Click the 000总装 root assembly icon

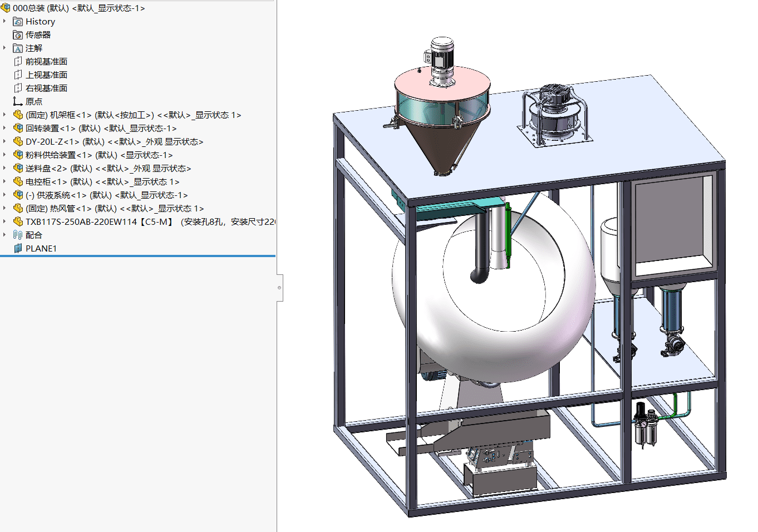pyautogui.click(x=6, y=8)
